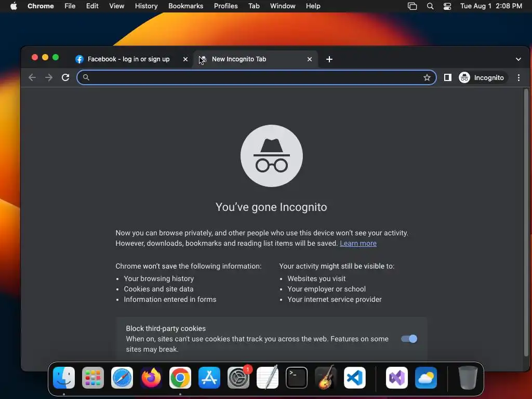Open the Chrome application menu
The width and height of the screenshot is (532, 399).
41,6
